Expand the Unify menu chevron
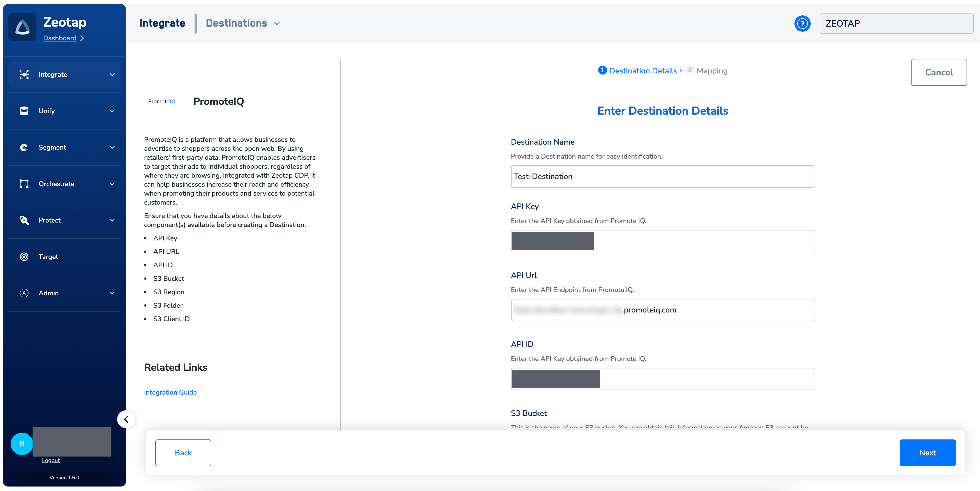 click(112, 111)
